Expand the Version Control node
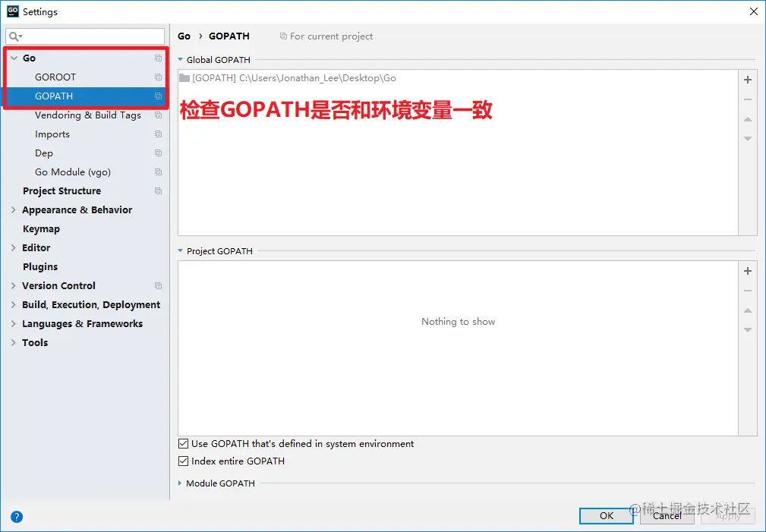 click(14, 286)
